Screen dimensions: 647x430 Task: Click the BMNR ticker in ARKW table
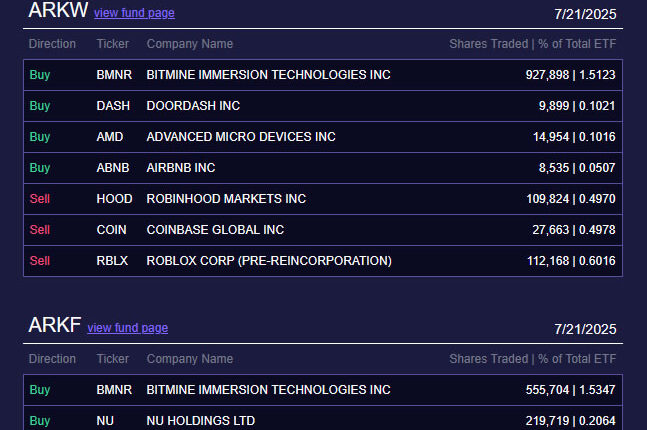tap(113, 75)
